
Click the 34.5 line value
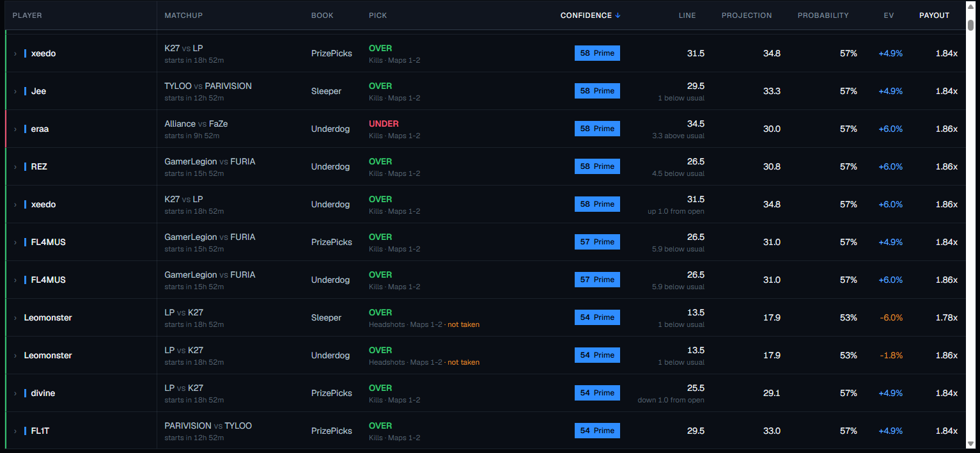[x=696, y=123]
